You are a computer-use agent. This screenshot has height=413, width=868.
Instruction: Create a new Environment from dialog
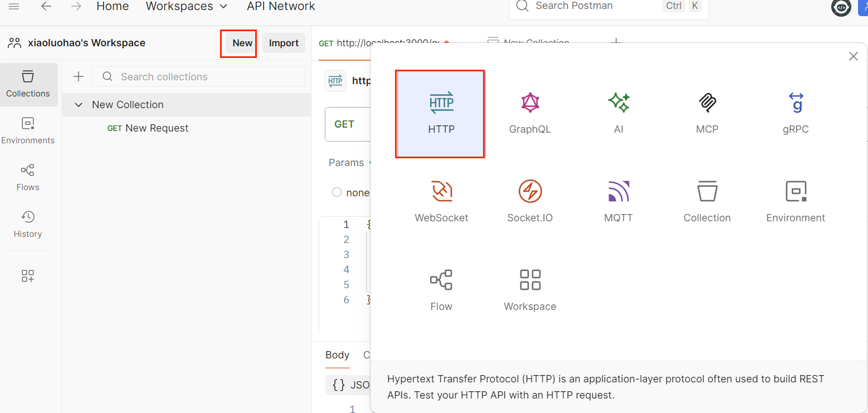796,202
